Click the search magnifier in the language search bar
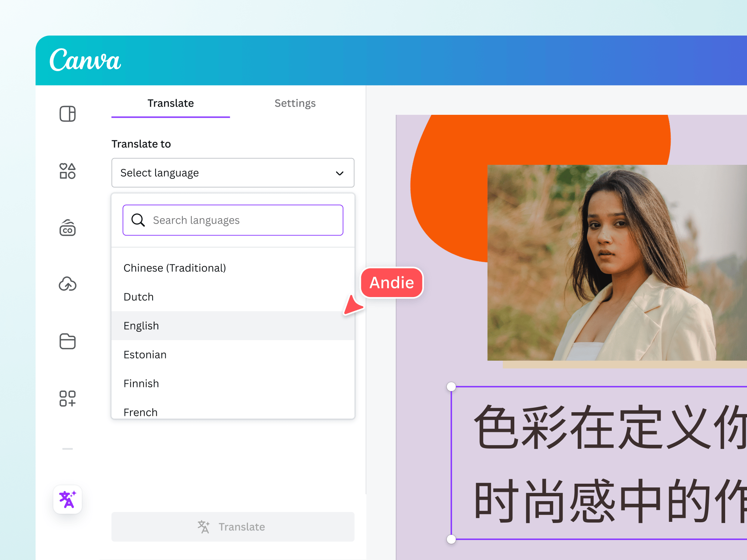 click(x=137, y=220)
